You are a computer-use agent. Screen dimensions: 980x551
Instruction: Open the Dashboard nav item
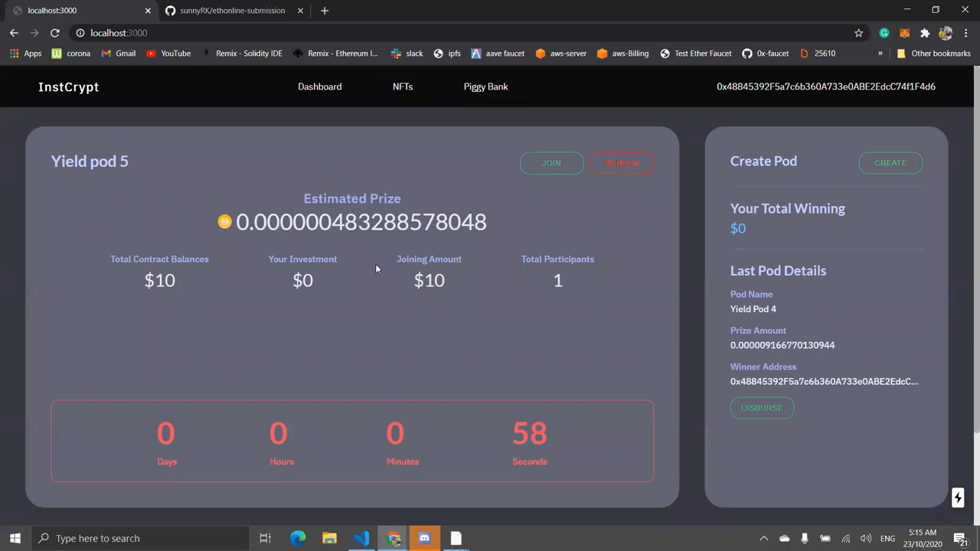320,86
